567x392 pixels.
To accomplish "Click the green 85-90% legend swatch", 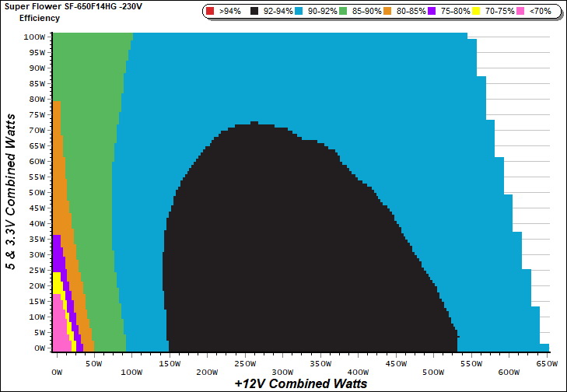I will 343,12.
